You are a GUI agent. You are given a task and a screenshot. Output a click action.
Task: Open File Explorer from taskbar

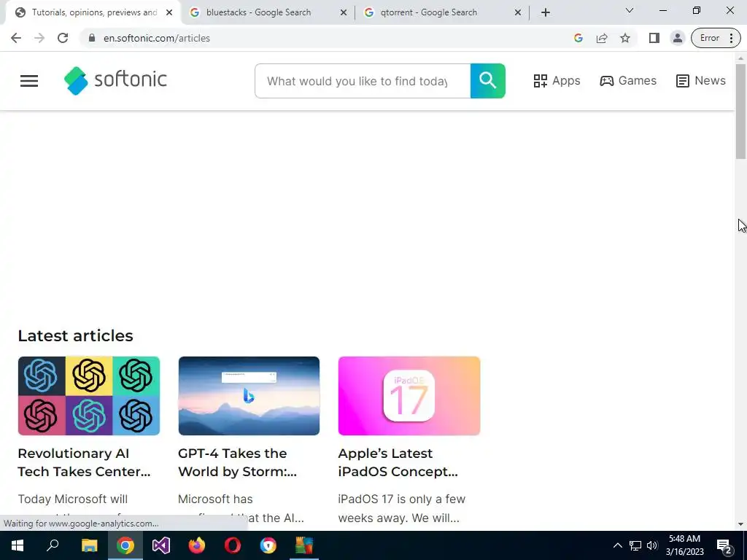coord(89,545)
